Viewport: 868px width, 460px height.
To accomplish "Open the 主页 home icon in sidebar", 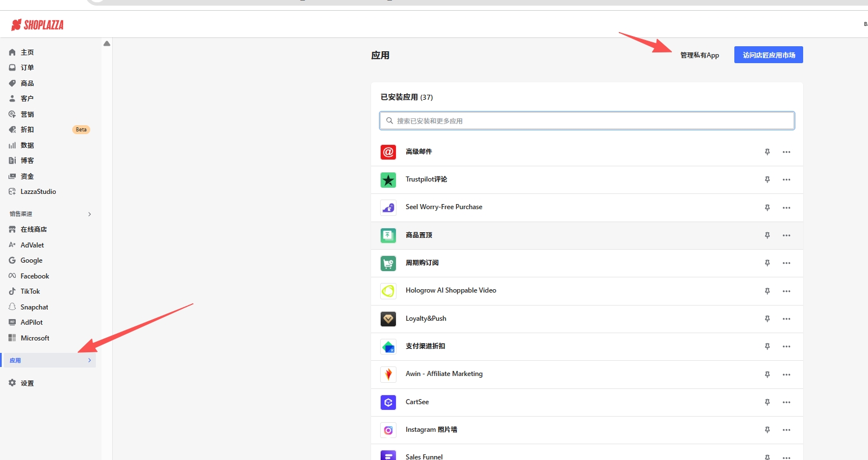I will tap(12, 52).
